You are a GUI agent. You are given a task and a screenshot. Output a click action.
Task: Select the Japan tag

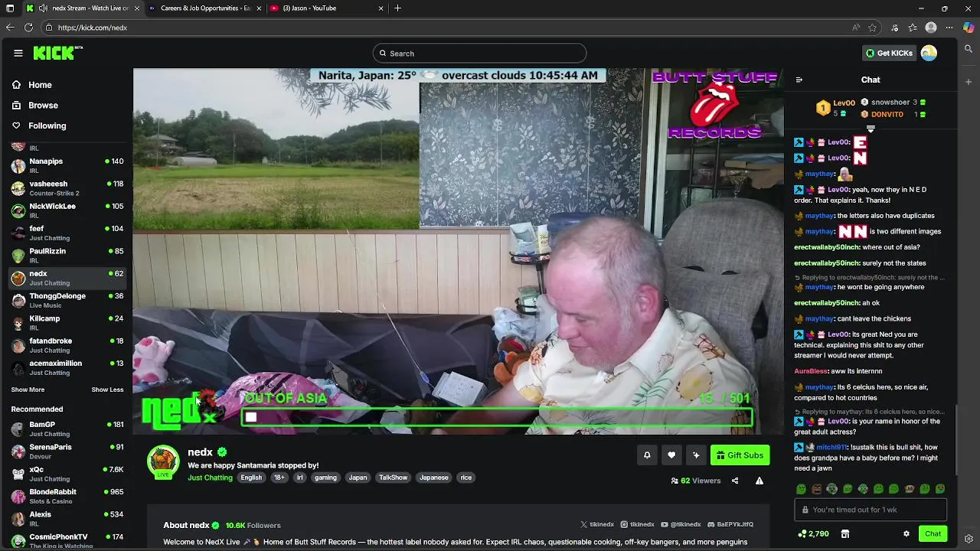358,478
